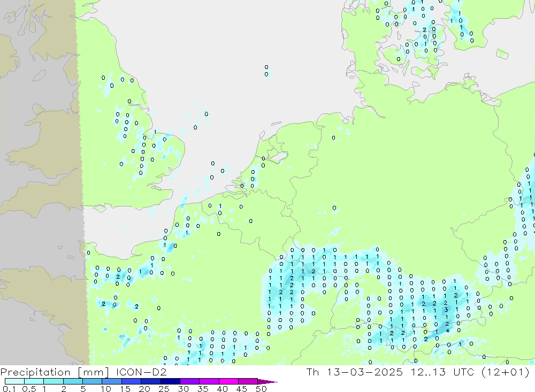Click the '30' legend label
The height and width of the screenshot is (392, 535).
[183, 389]
